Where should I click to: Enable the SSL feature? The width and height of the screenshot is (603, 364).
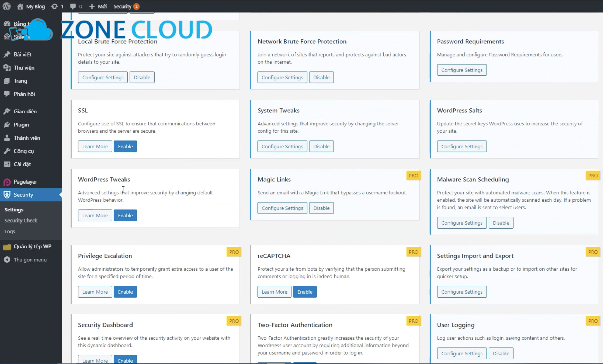[125, 146]
